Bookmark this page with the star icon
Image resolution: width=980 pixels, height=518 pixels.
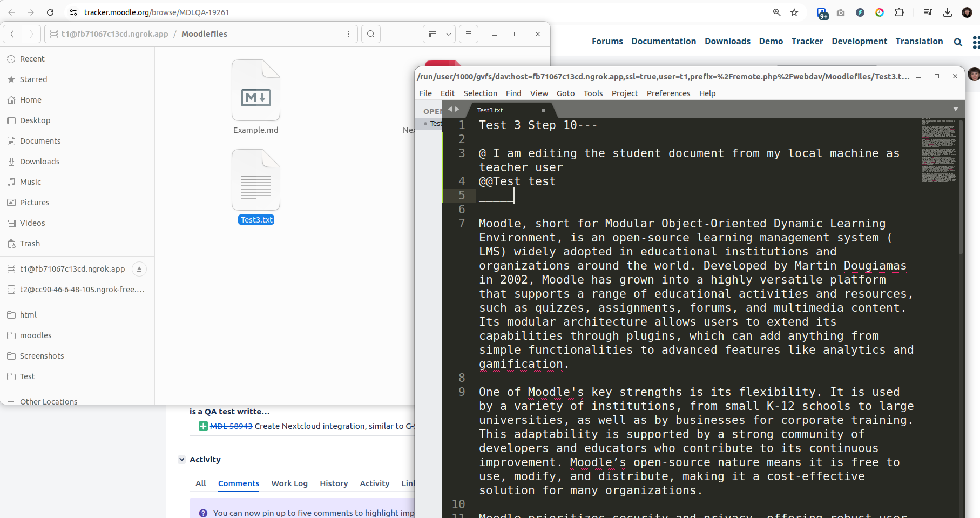pos(794,12)
